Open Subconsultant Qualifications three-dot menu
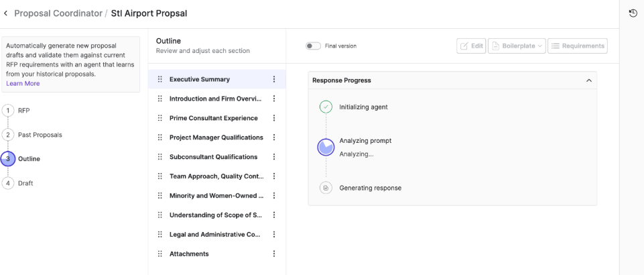The height and width of the screenshot is (275, 644). (x=274, y=157)
